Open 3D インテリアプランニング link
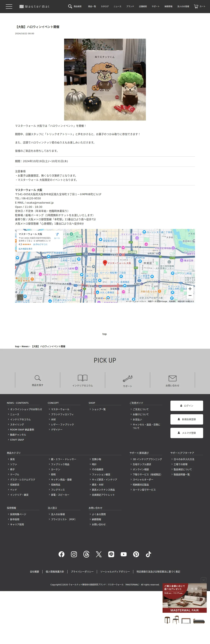 tap(147, 459)
